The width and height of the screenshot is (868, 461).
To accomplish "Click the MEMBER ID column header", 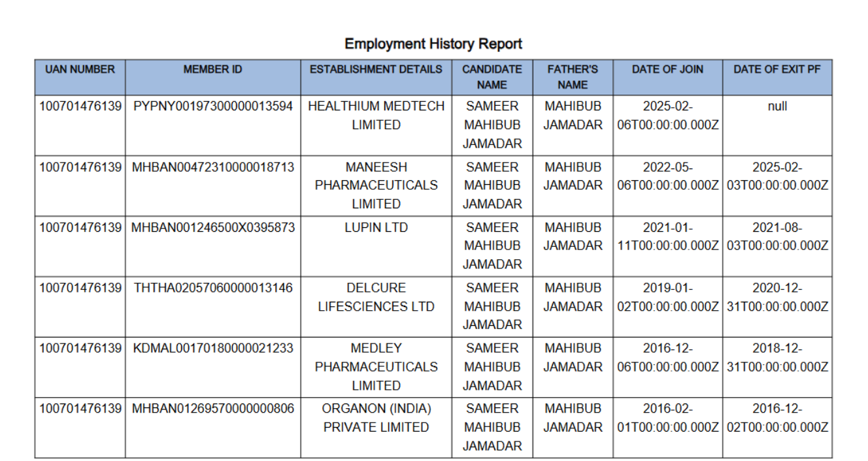I will coord(212,69).
